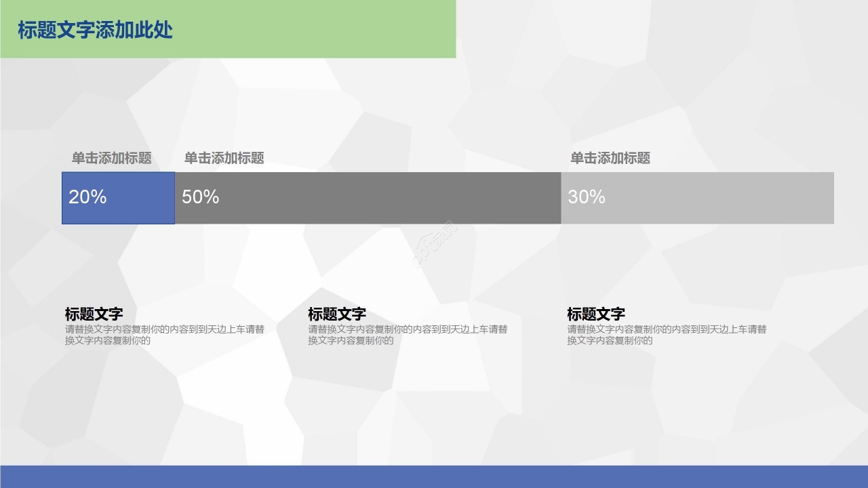Click the 20% percentage text
The height and width of the screenshot is (488, 868).
click(x=87, y=197)
